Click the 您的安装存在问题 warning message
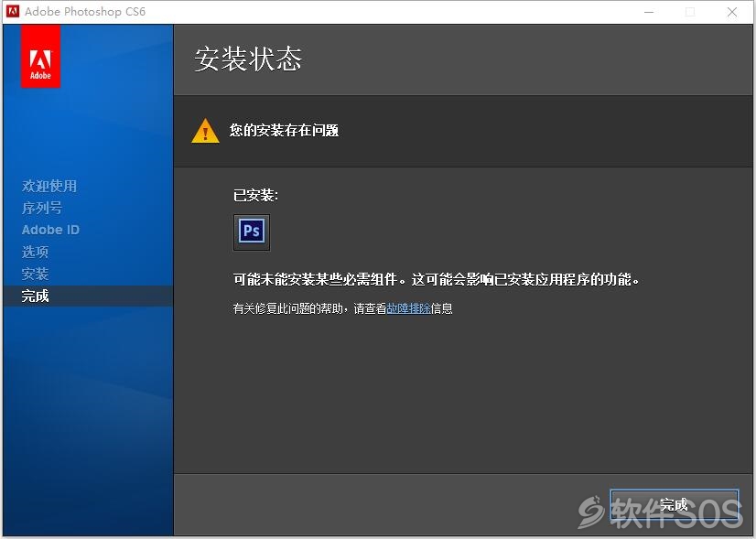 click(x=284, y=131)
